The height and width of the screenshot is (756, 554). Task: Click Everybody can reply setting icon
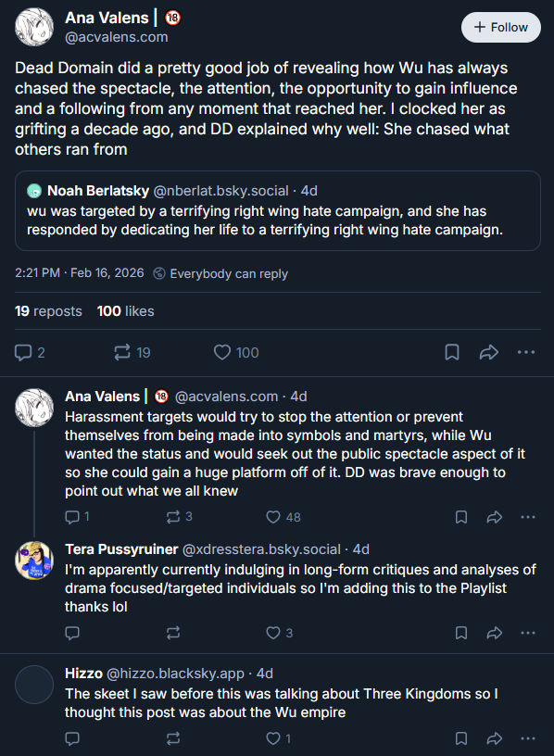pyautogui.click(x=159, y=273)
